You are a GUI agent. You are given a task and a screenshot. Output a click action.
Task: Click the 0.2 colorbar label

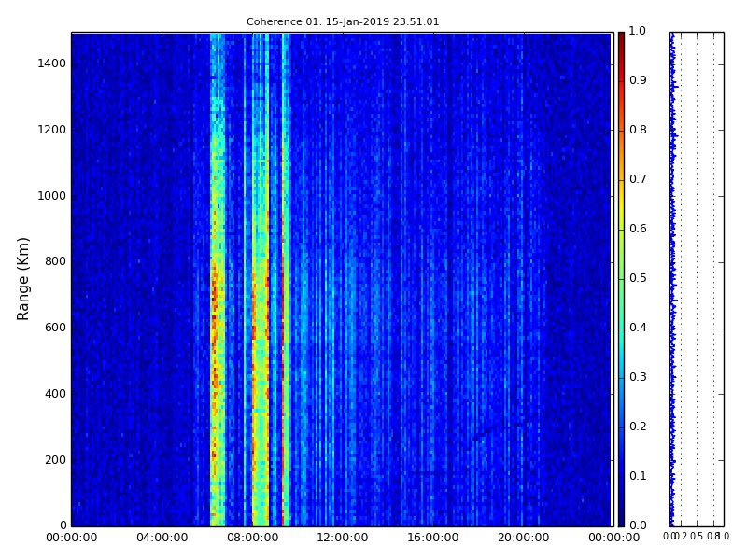tap(638, 427)
